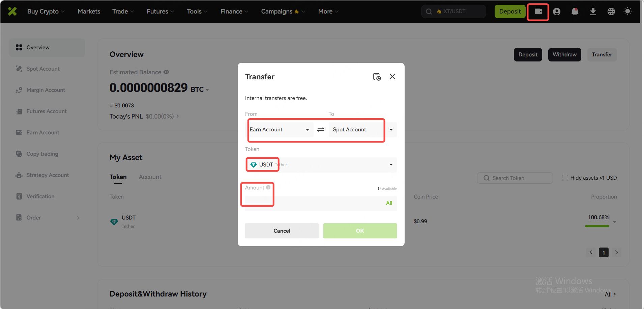The width and height of the screenshot is (644, 309).
Task: Click the Cancel button
Action: [282, 231]
